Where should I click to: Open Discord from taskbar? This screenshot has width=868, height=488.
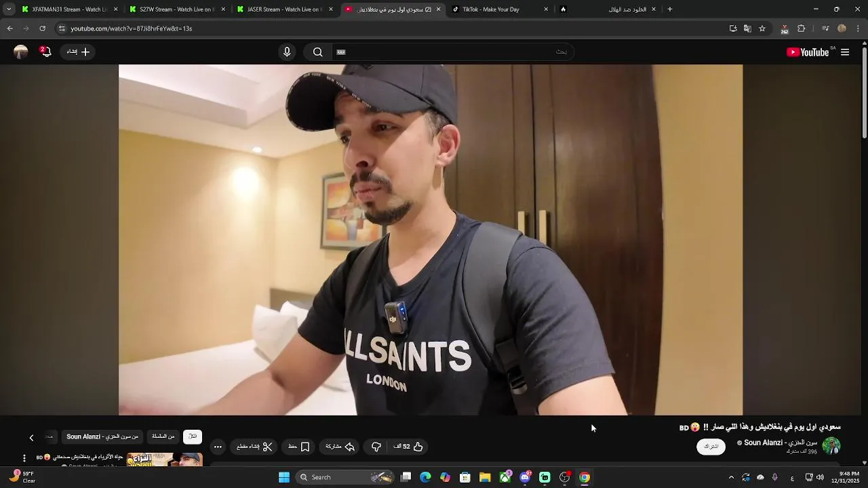coord(525,477)
